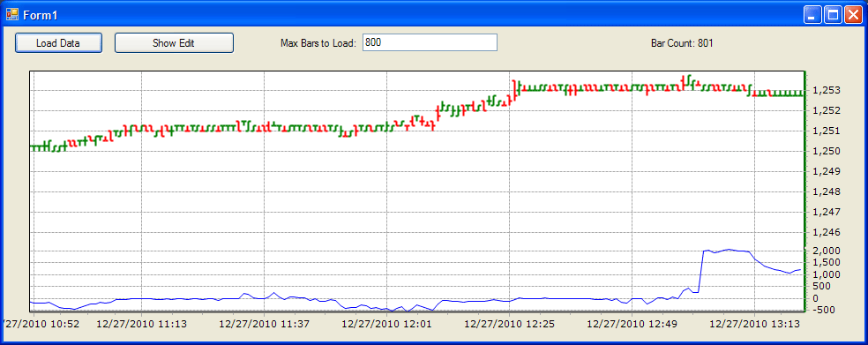
Task: Click the Load Data button
Action: tap(58, 42)
